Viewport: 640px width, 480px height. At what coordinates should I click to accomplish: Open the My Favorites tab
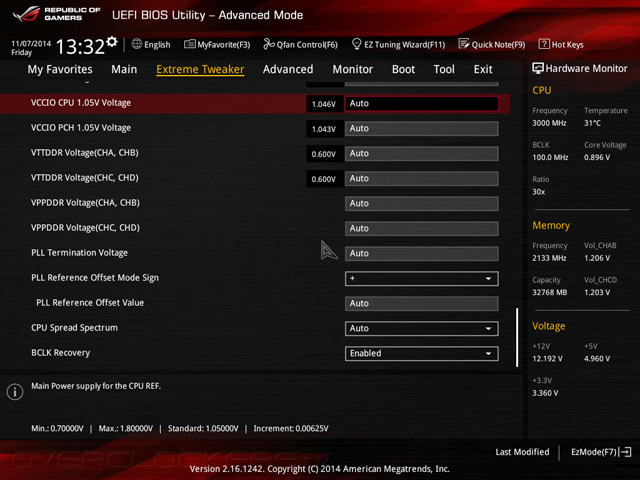[60, 69]
